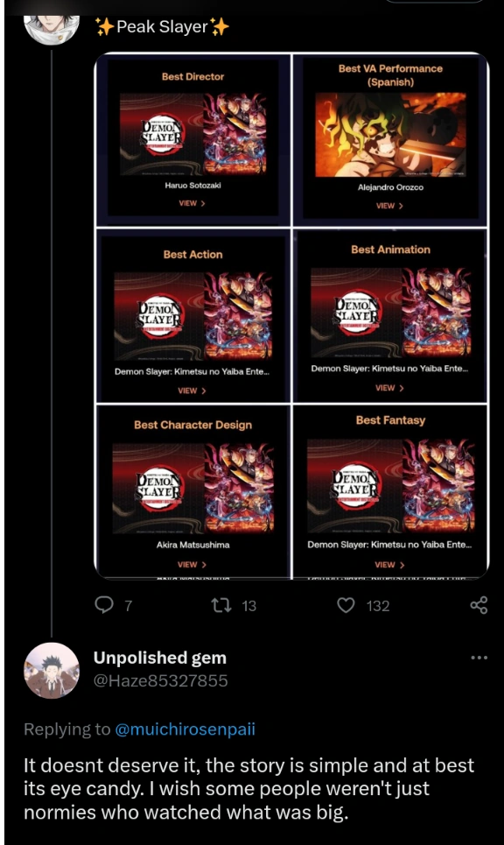Click the Unpolished gem display name
Screen dimensions: 504x845
[160, 658]
